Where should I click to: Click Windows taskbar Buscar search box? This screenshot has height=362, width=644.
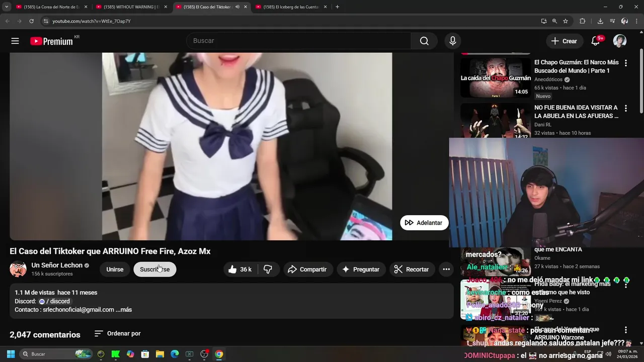56,354
